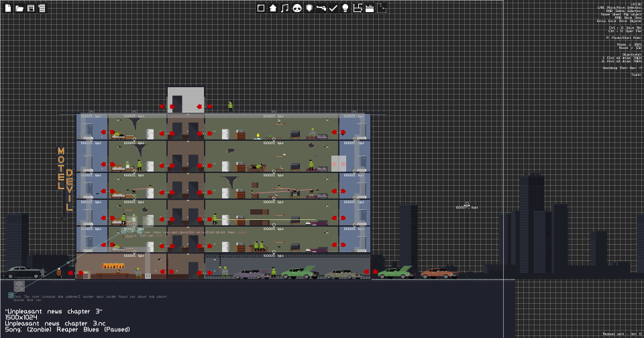This screenshot has height=338, width=644.
Task: Select the teal text note object
Action: (11, 295)
